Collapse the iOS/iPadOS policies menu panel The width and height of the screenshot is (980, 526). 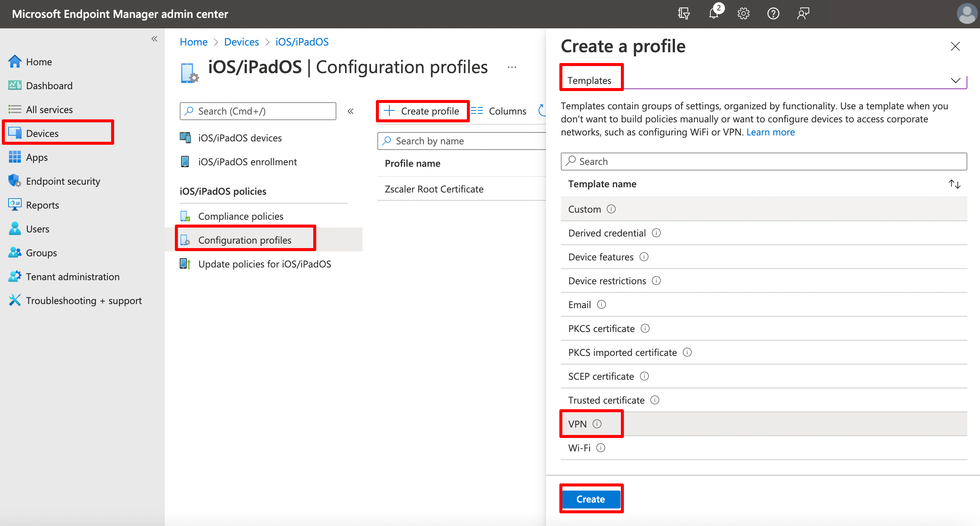pyautogui.click(x=351, y=111)
